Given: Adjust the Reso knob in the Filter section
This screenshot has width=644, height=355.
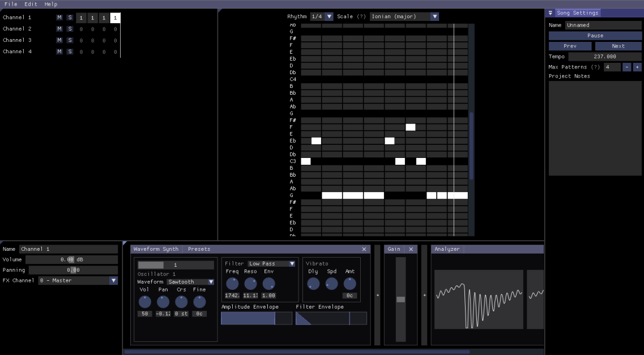Looking at the screenshot, I should click(250, 284).
